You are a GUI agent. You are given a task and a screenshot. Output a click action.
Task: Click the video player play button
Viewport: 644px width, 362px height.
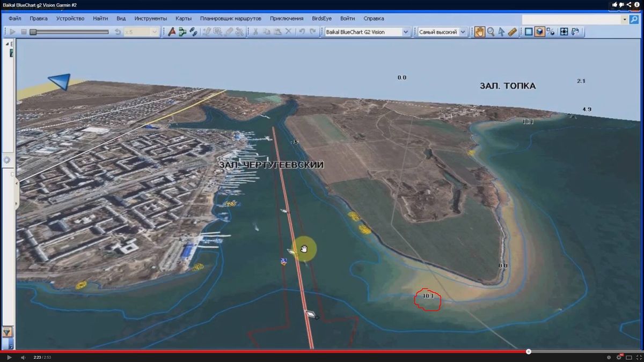[x=9, y=357]
